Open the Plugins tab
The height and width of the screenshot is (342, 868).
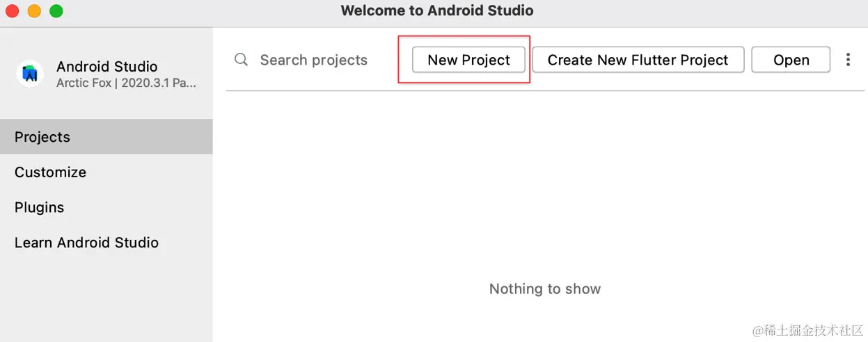click(x=106, y=207)
